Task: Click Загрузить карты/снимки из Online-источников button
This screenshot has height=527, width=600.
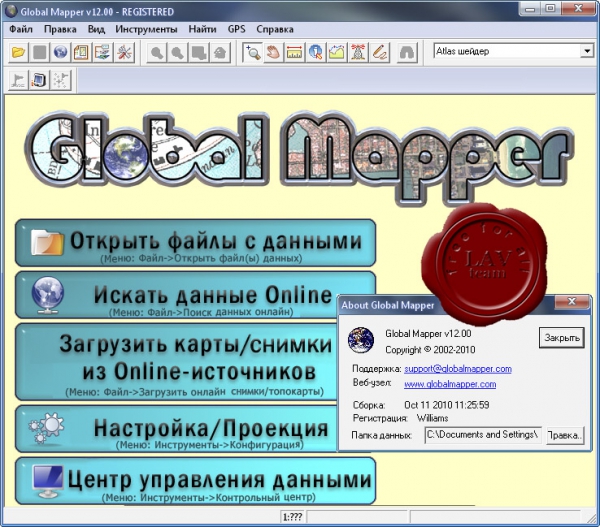Action: pos(176,362)
